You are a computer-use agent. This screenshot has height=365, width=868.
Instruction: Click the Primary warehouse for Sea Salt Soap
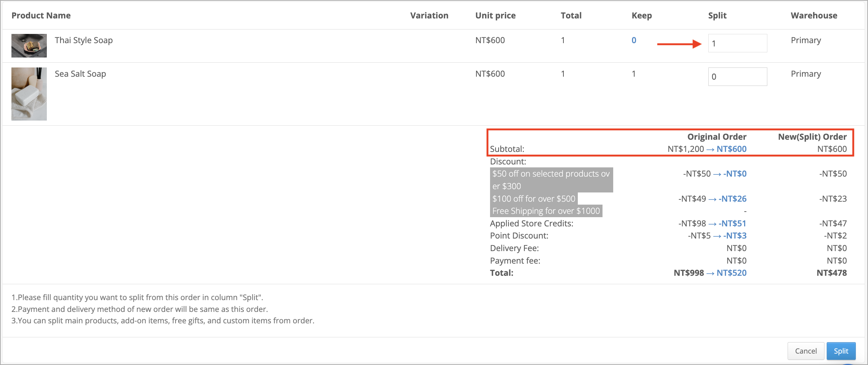click(806, 74)
